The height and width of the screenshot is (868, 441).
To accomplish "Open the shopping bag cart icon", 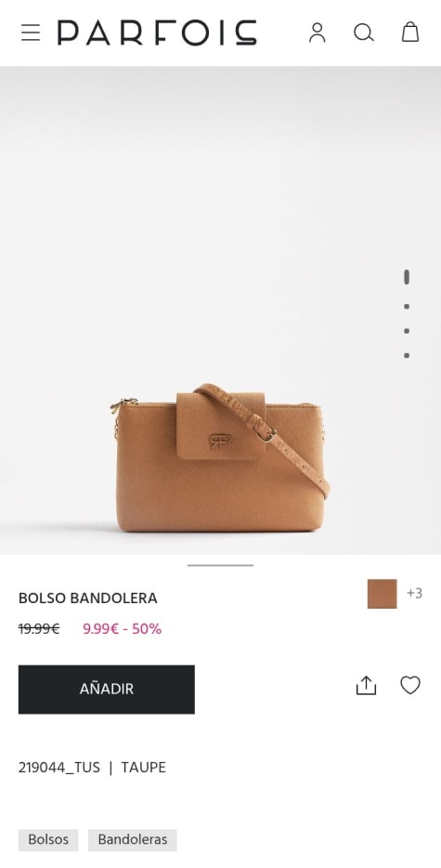I will tap(410, 33).
